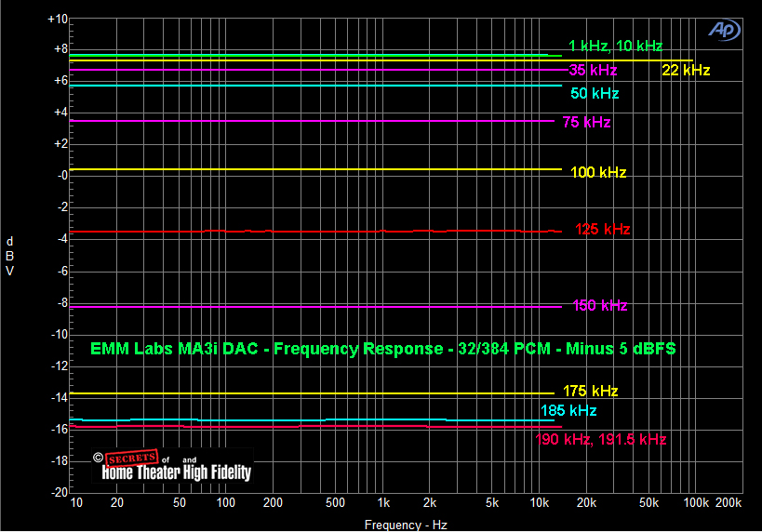
Task: Click the '200k' x-axis tick label
Action: point(728,503)
